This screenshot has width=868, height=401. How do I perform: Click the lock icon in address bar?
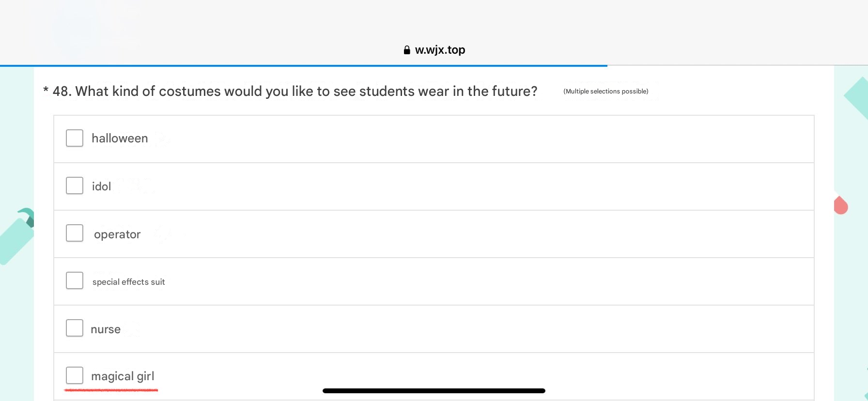coord(407,50)
